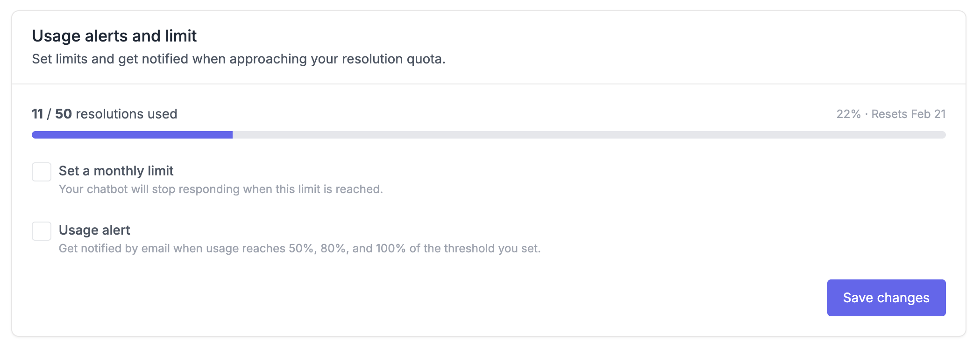Screen dimensions: 980x348
Task: Click the filled purple part of the usage bar
Action: pyautogui.click(x=132, y=135)
